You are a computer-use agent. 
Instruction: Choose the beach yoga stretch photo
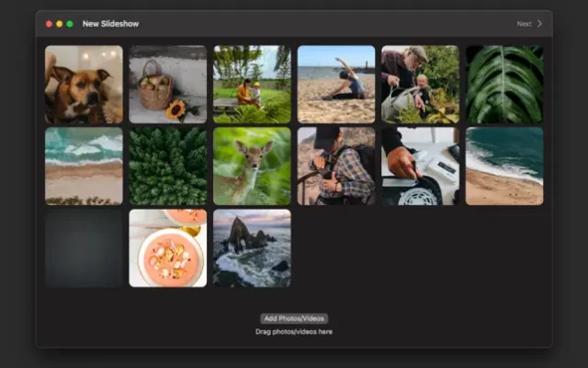click(336, 85)
